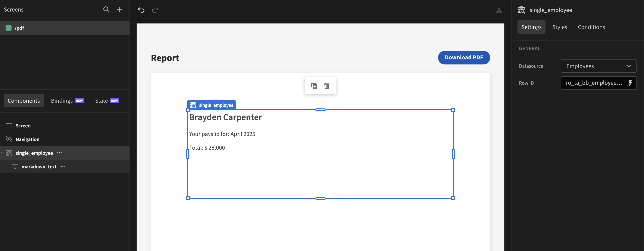Click the undo arrow

click(141, 10)
